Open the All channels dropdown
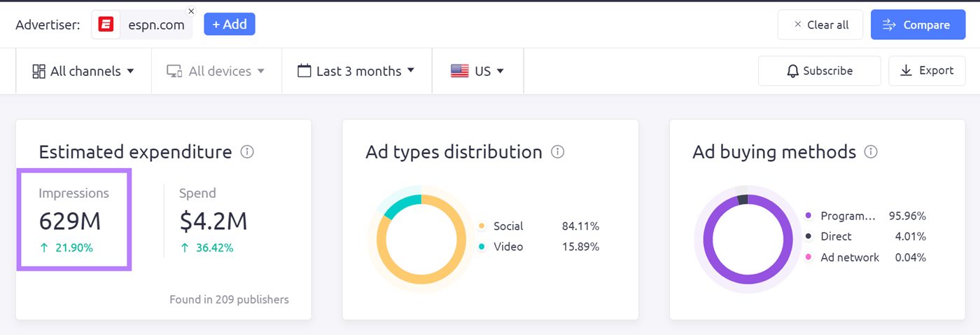Image resolution: width=980 pixels, height=335 pixels. (83, 71)
